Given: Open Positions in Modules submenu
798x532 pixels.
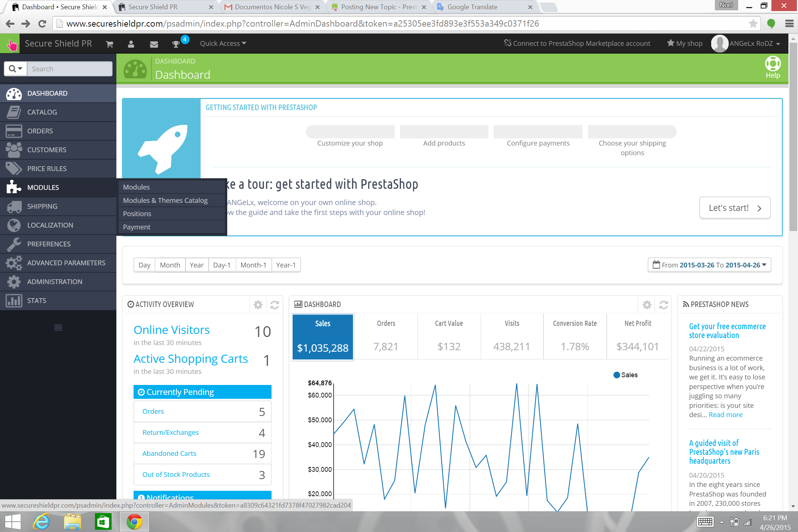Looking at the screenshot, I should 137,214.
